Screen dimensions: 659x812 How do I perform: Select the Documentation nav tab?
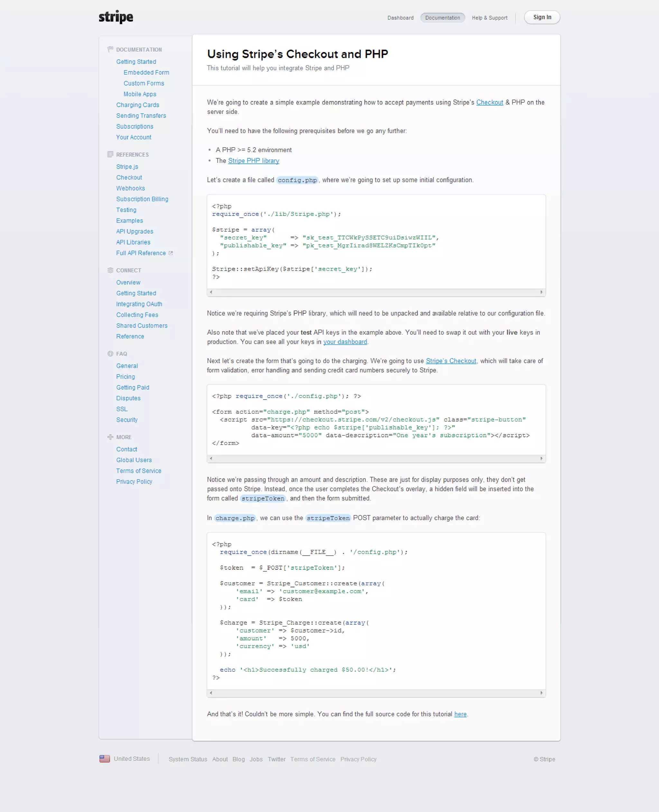(443, 18)
